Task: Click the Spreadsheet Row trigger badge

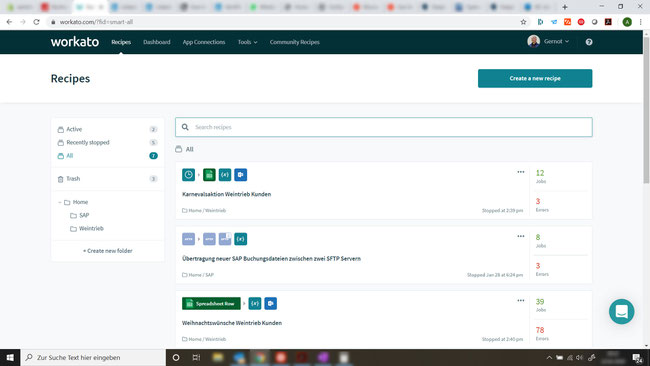Action: pos(211,303)
